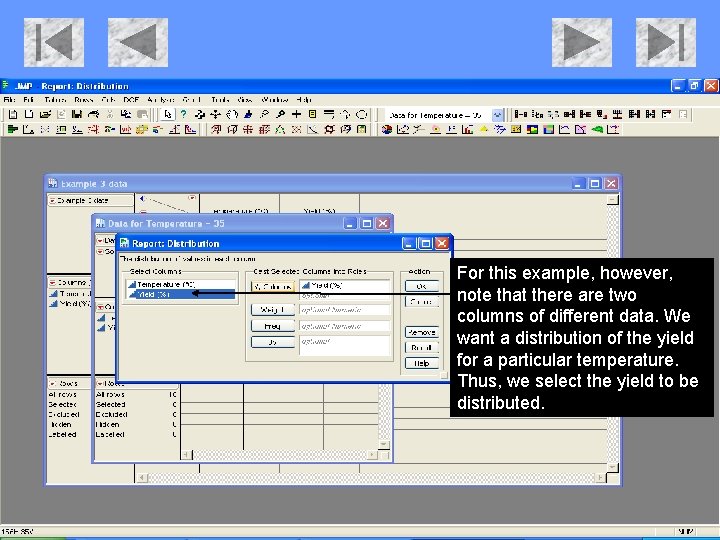Click OK in the Action panel

pyautogui.click(x=422, y=286)
